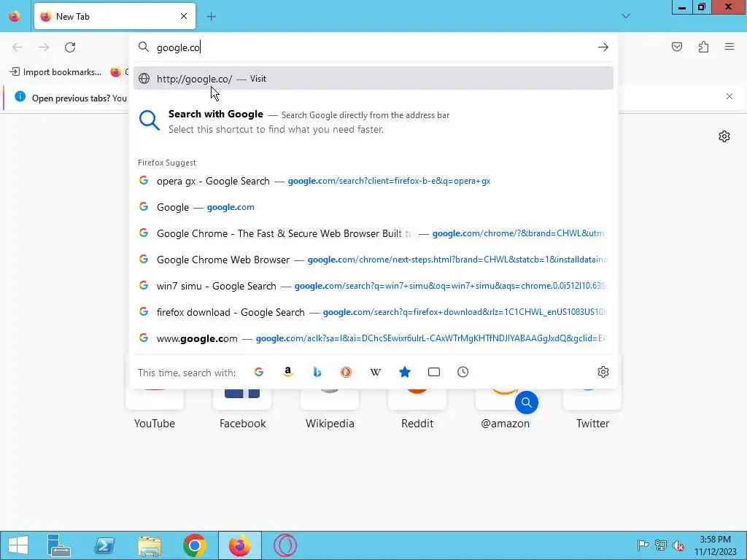Click the muted volume tray icon
The image size is (747, 560).
point(678,545)
